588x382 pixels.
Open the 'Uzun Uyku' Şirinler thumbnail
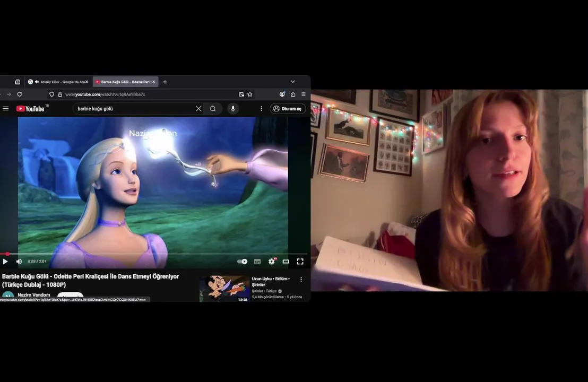tap(224, 289)
